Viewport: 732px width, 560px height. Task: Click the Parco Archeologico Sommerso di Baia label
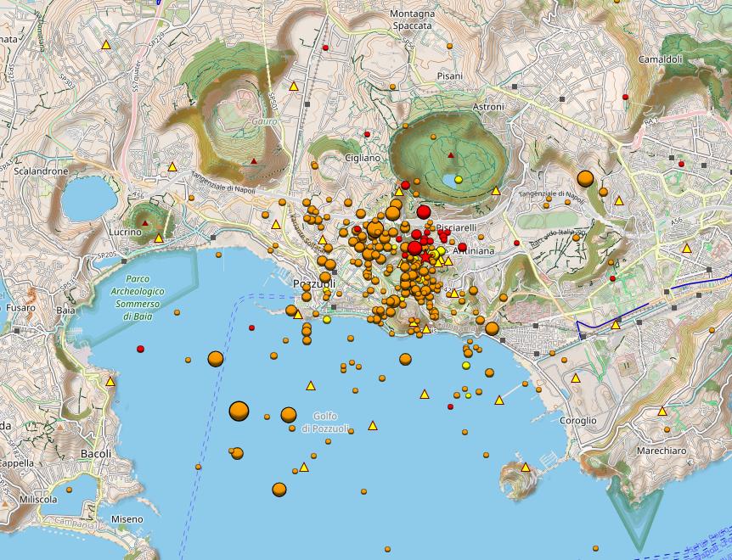144,297
